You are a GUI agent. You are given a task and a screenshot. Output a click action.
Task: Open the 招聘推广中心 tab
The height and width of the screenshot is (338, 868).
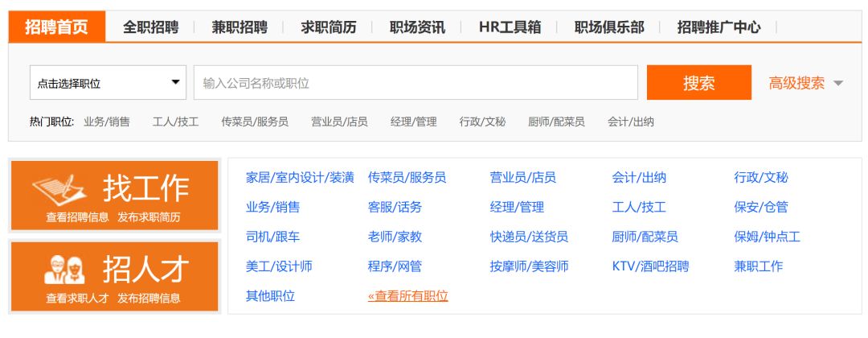tap(719, 27)
